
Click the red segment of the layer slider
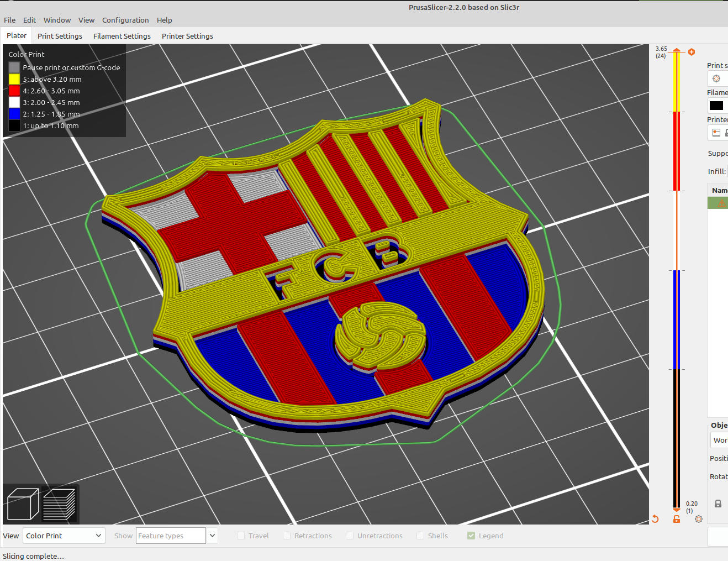[x=677, y=151]
